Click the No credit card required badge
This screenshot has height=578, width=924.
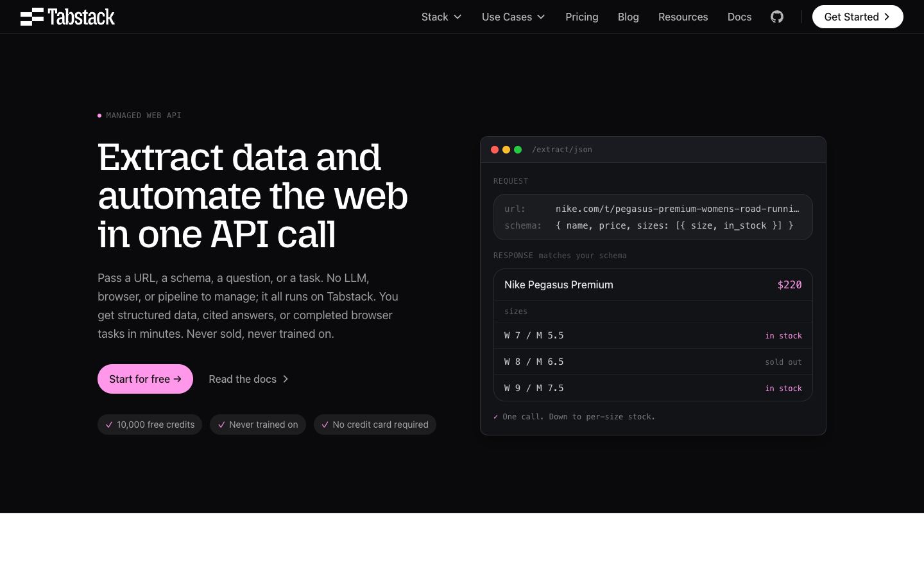click(x=375, y=425)
